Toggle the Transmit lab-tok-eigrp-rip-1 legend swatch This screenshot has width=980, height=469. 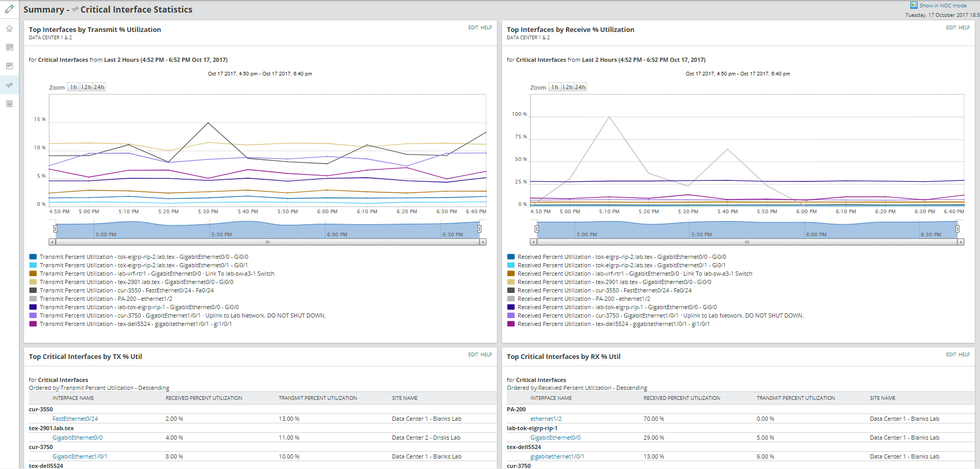33,307
